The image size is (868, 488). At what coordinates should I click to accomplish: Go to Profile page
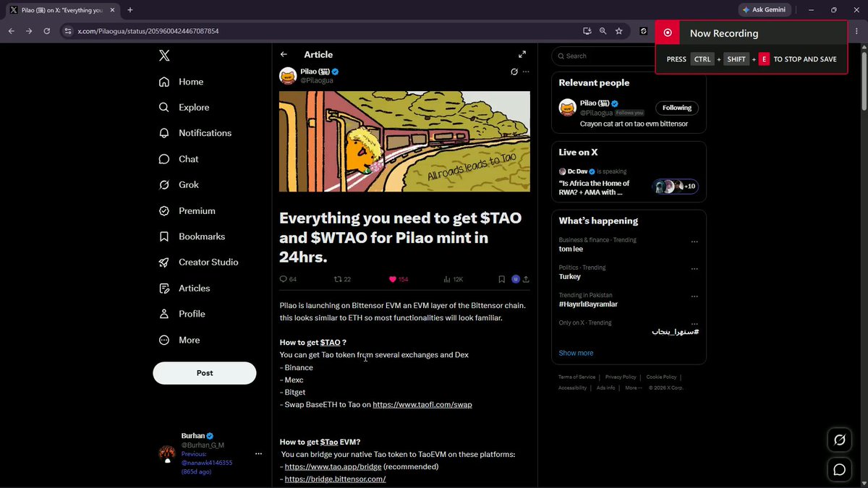(x=182, y=314)
